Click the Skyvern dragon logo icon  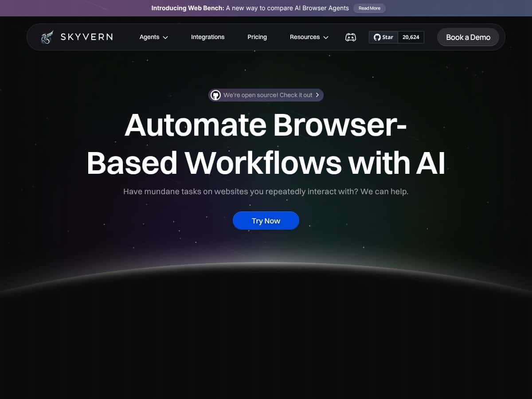click(x=47, y=37)
